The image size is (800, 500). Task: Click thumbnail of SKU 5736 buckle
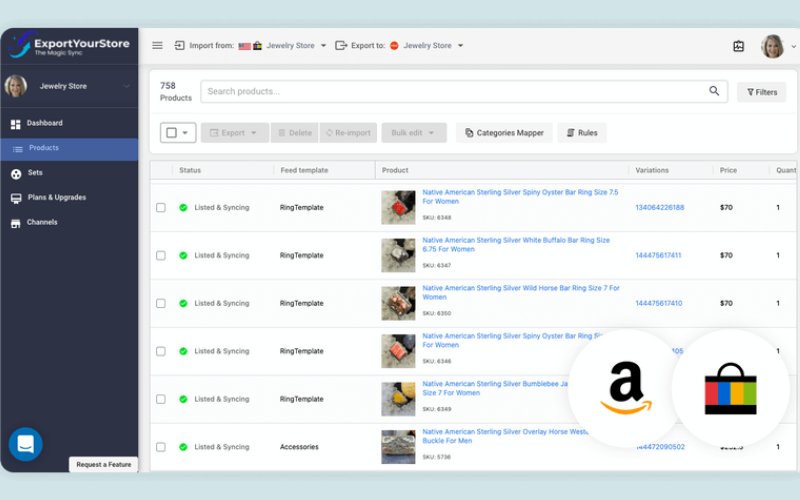coord(398,447)
